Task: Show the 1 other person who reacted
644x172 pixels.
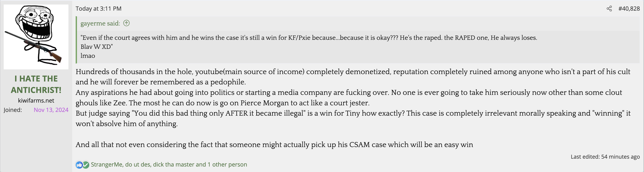Action: tap(227, 164)
